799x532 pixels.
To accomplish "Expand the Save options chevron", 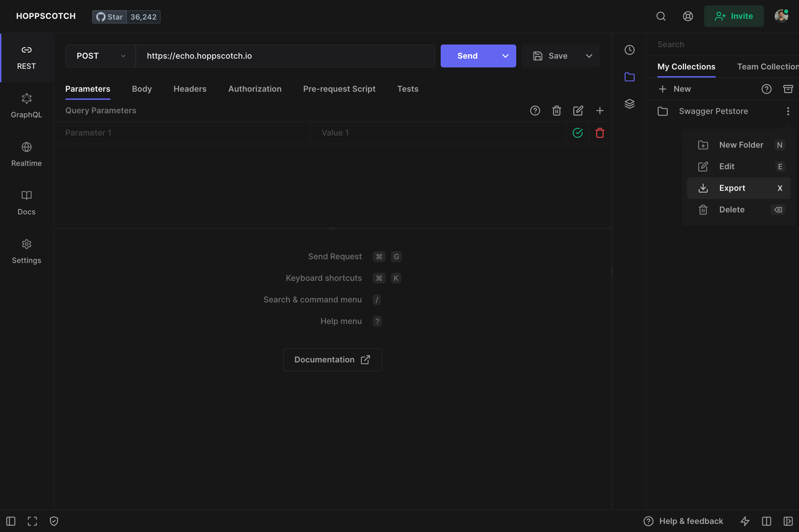I will (x=589, y=56).
